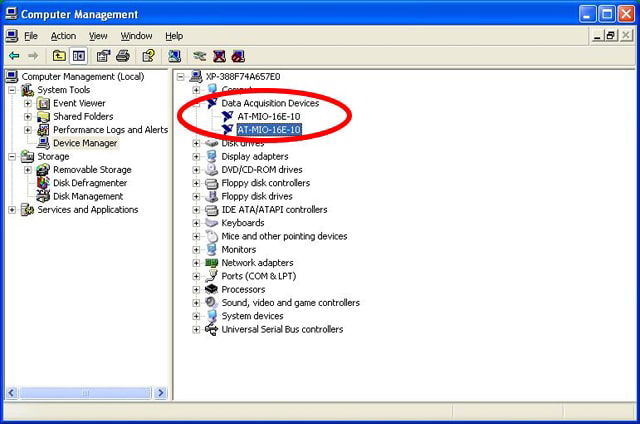Image resolution: width=640 pixels, height=424 pixels.
Task: Click console tree scrollbar left arrow
Action: 12,393
